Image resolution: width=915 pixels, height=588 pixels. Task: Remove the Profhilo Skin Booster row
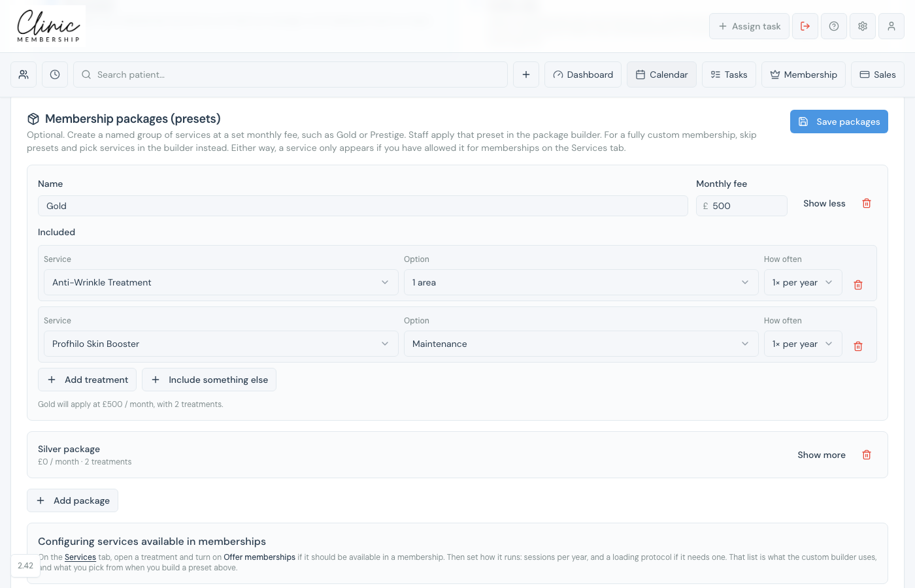(858, 346)
